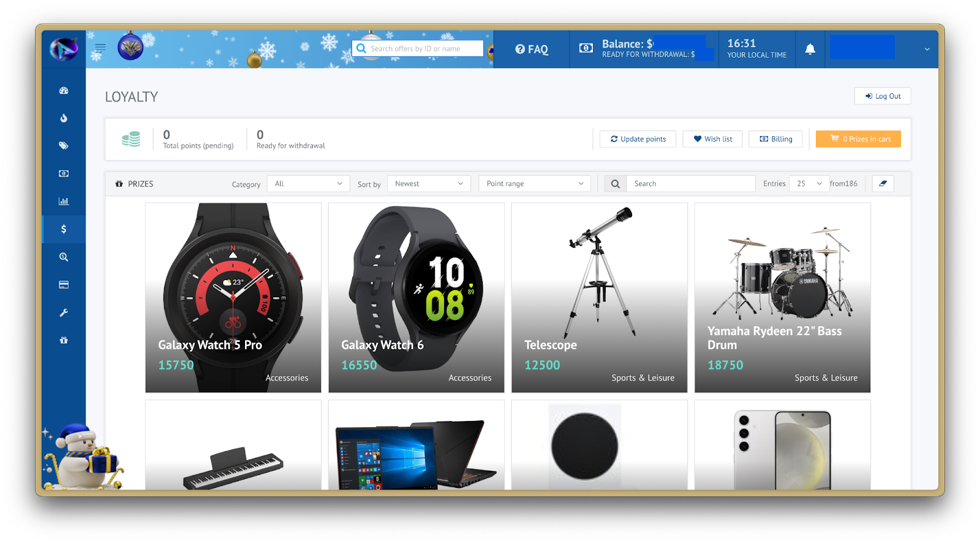Open the tags icon in the sidebar

click(x=64, y=146)
